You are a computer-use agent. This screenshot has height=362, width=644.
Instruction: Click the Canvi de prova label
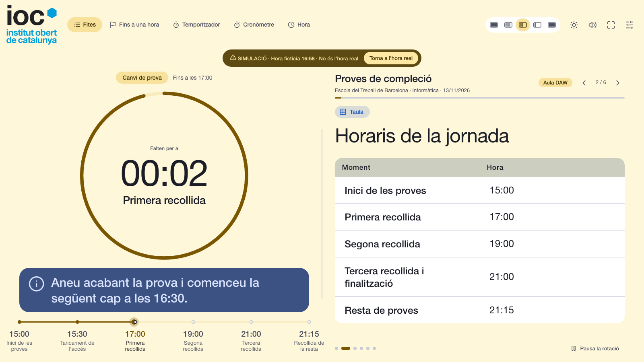(x=142, y=78)
